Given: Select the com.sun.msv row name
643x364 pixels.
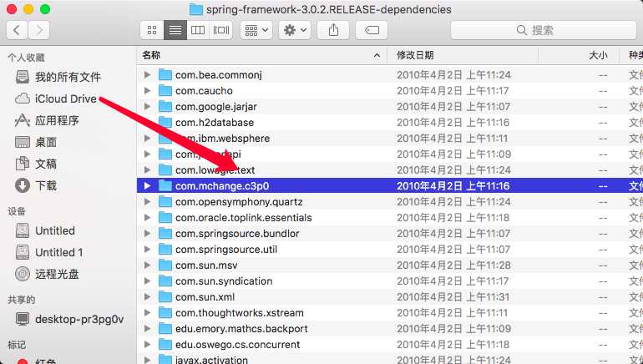Looking at the screenshot, I should [206, 265].
